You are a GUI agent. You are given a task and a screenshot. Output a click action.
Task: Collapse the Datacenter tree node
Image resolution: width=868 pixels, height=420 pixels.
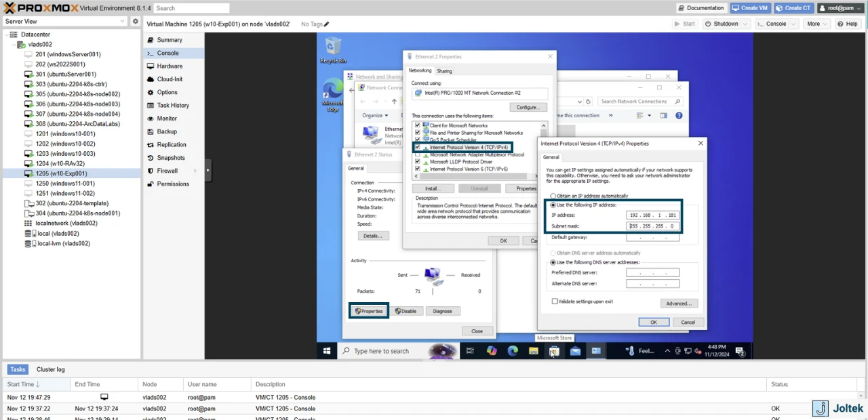point(6,35)
